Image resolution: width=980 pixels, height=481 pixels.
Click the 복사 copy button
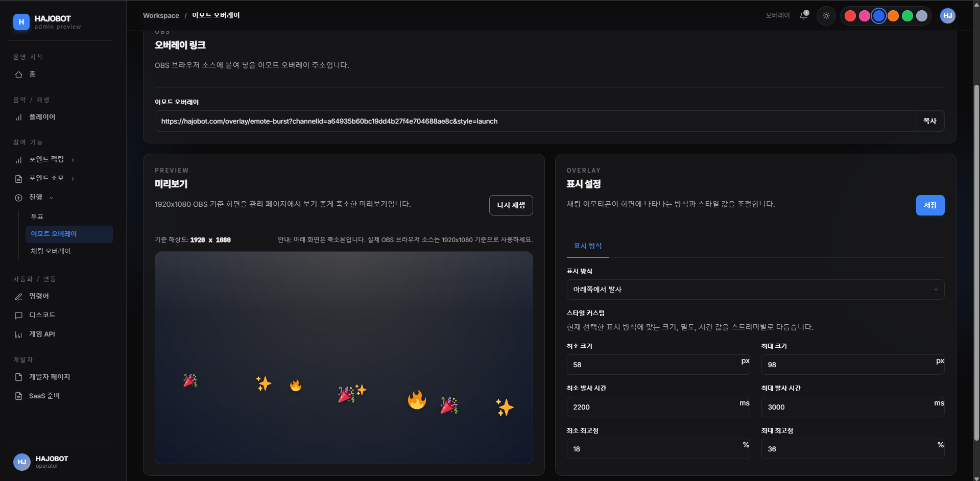tap(930, 121)
